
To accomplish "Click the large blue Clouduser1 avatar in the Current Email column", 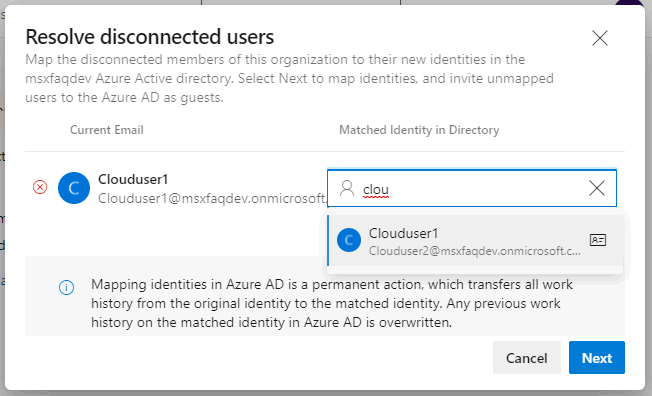I will click(x=74, y=188).
